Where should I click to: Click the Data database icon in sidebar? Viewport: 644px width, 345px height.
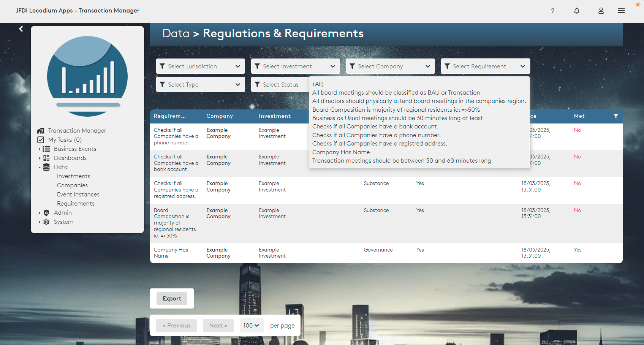[46, 167]
